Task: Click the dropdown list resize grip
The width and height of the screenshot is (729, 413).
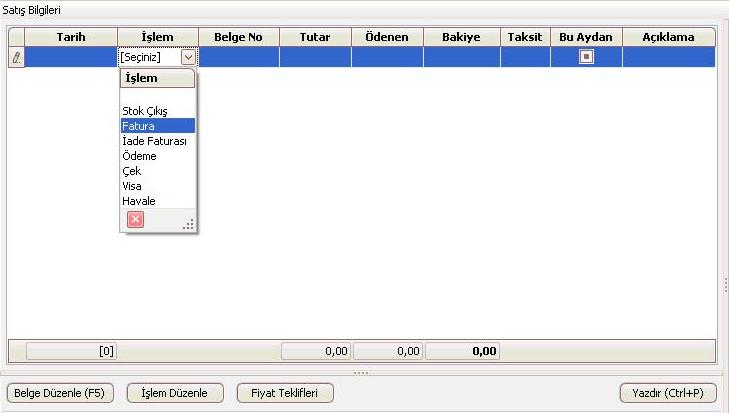Action: click(x=189, y=225)
